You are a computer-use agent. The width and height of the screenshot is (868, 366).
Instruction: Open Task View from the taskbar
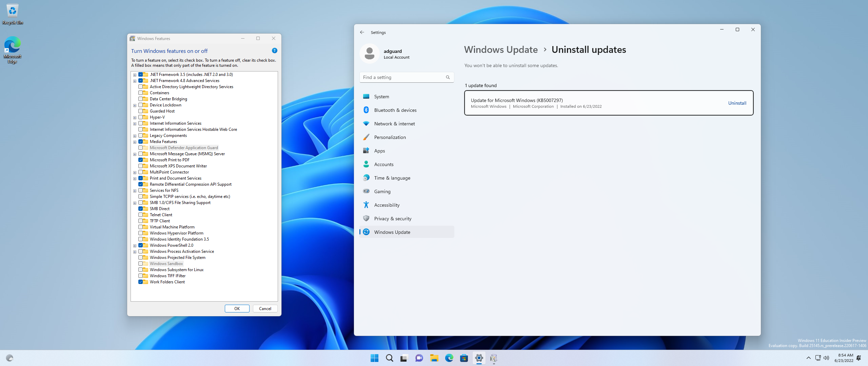tap(404, 358)
